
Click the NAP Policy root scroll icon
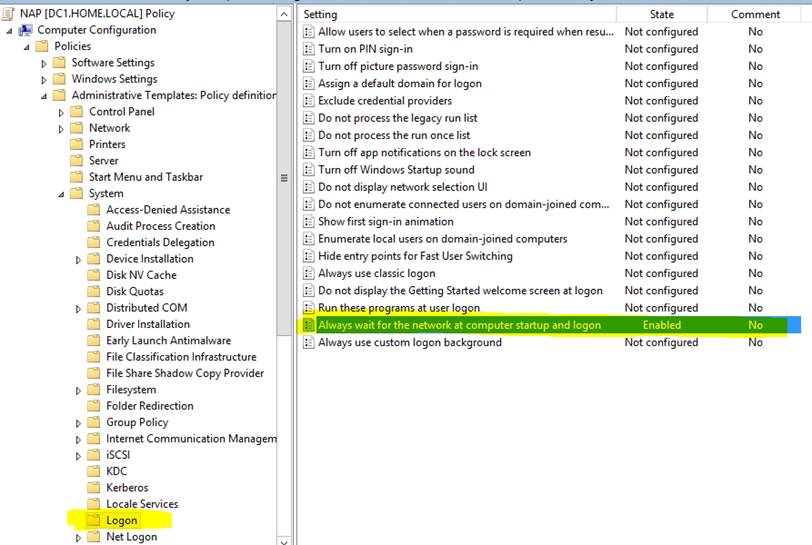pos(8,14)
